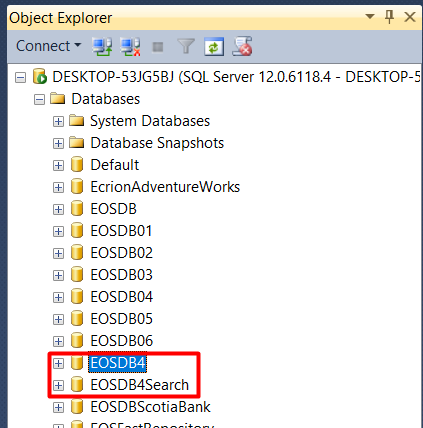Select the EOSDB02 database

pyautogui.click(x=121, y=253)
